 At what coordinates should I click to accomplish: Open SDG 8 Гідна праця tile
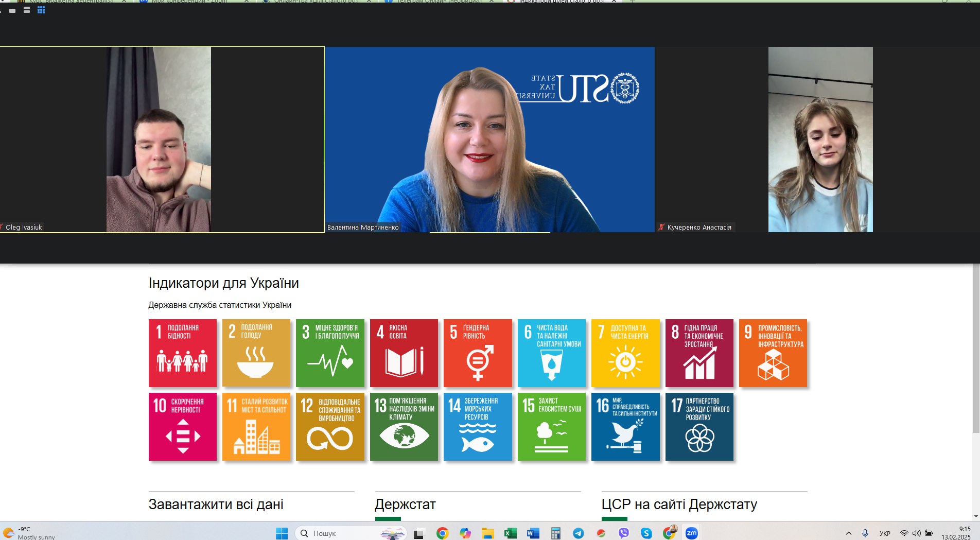tap(699, 353)
